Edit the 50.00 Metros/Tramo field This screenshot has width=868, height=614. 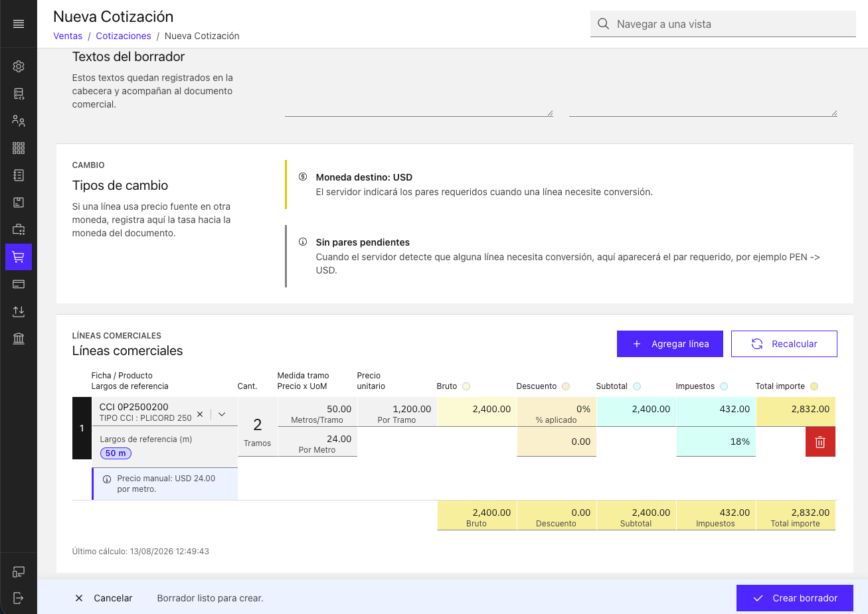pos(317,412)
